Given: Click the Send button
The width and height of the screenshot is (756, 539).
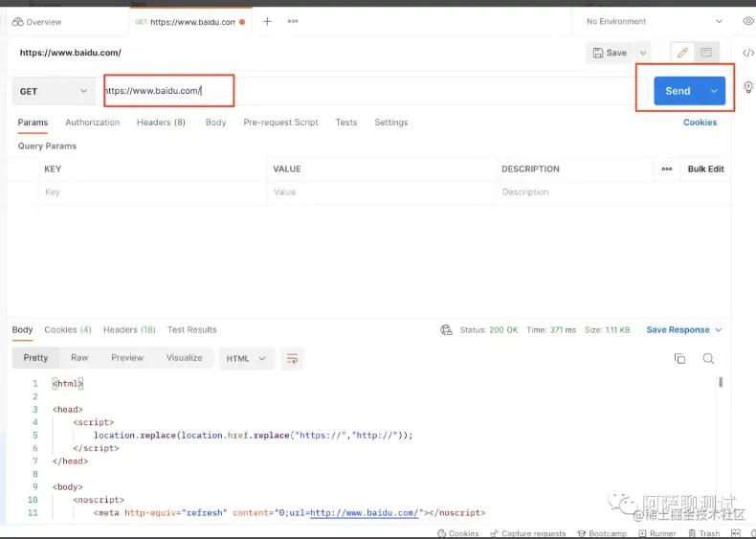Looking at the screenshot, I should coord(678,91).
